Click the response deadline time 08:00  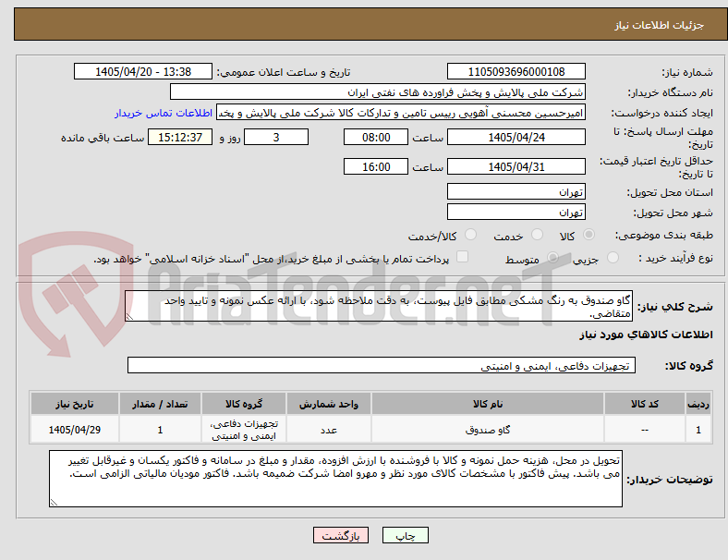tap(376, 137)
